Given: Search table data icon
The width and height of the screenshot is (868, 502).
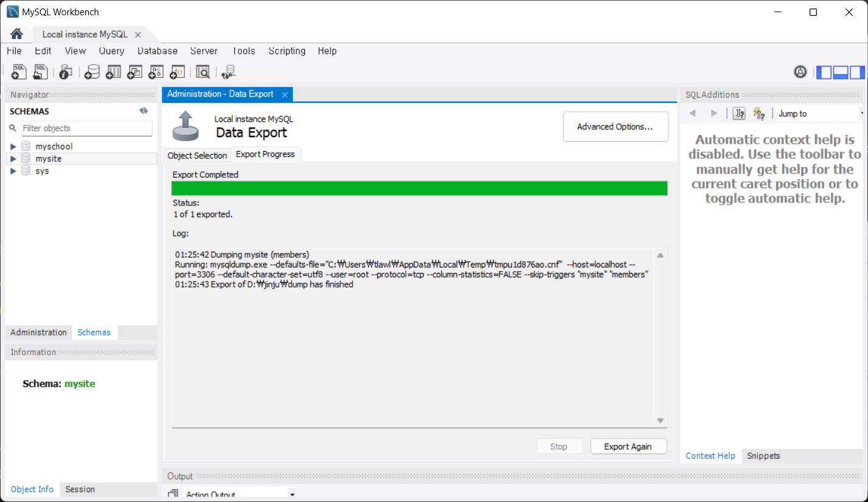Looking at the screenshot, I should [203, 72].
